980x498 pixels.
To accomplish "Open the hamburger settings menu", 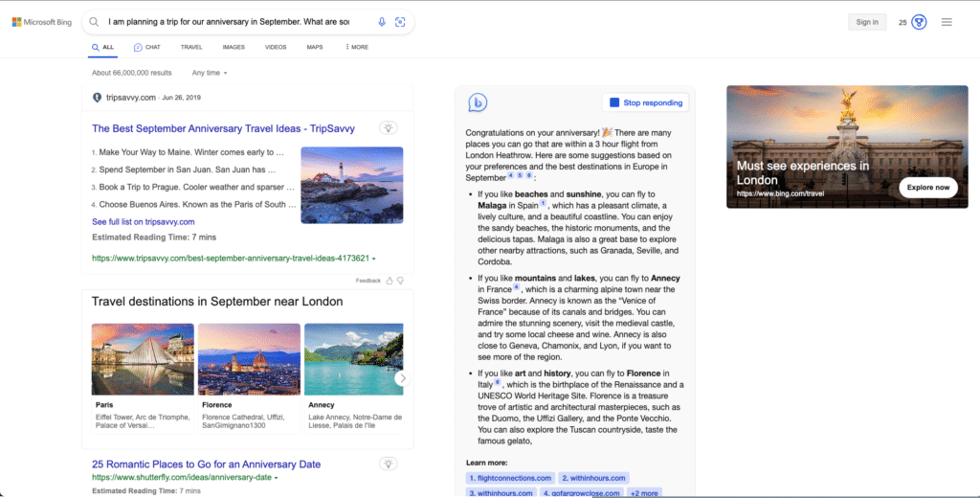I will click(x=947, y=22).
